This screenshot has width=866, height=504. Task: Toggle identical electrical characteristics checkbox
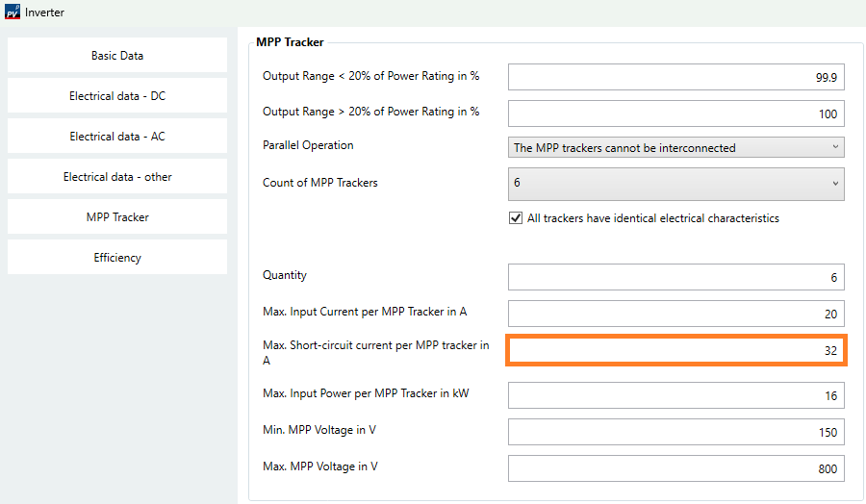[x=516, y=218]
